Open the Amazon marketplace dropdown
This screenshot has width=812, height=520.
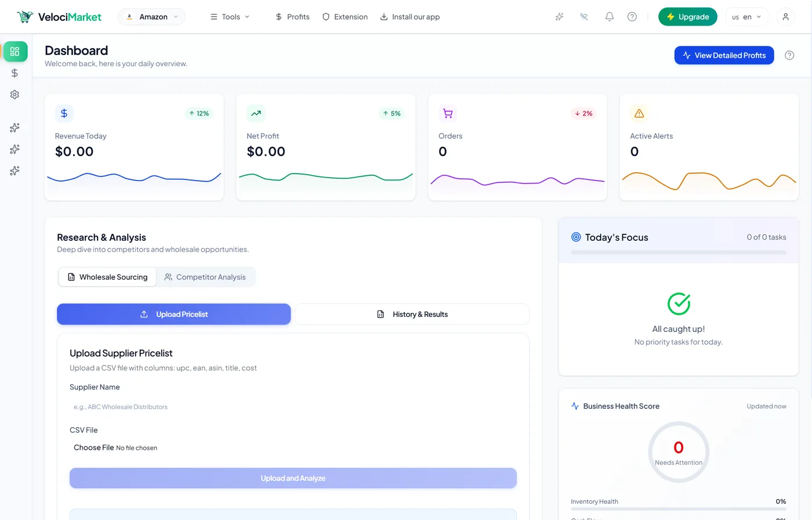152,17
